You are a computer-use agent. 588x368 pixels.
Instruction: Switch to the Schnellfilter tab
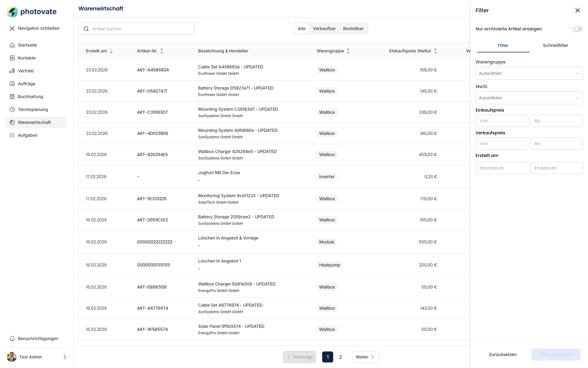pyautogui.click(x=555, y=45)
